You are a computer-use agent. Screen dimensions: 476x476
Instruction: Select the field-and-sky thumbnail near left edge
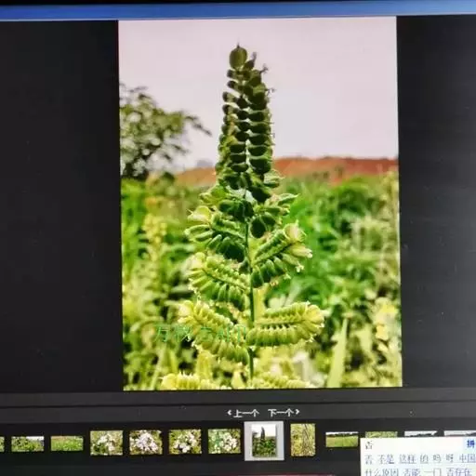(x=28, y=444)
